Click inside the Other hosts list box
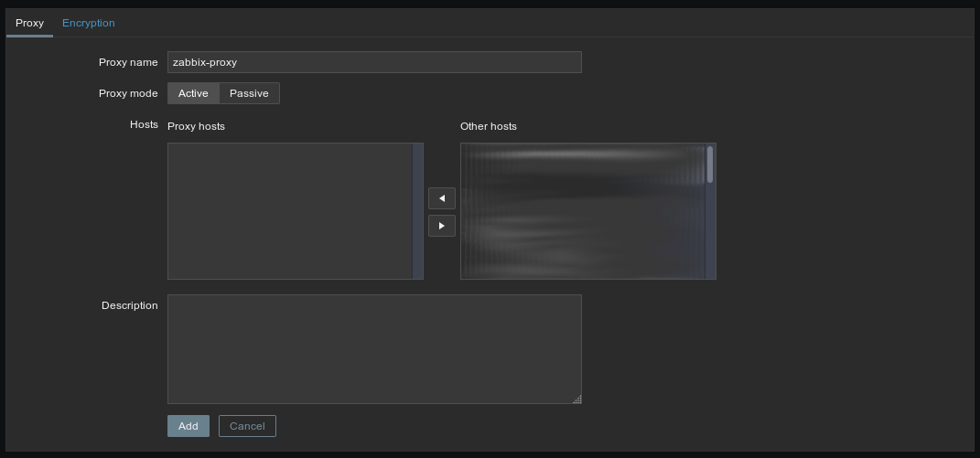The width and height of the screenshot is (980, 458). pyautogui.click(x=582, y=210)
